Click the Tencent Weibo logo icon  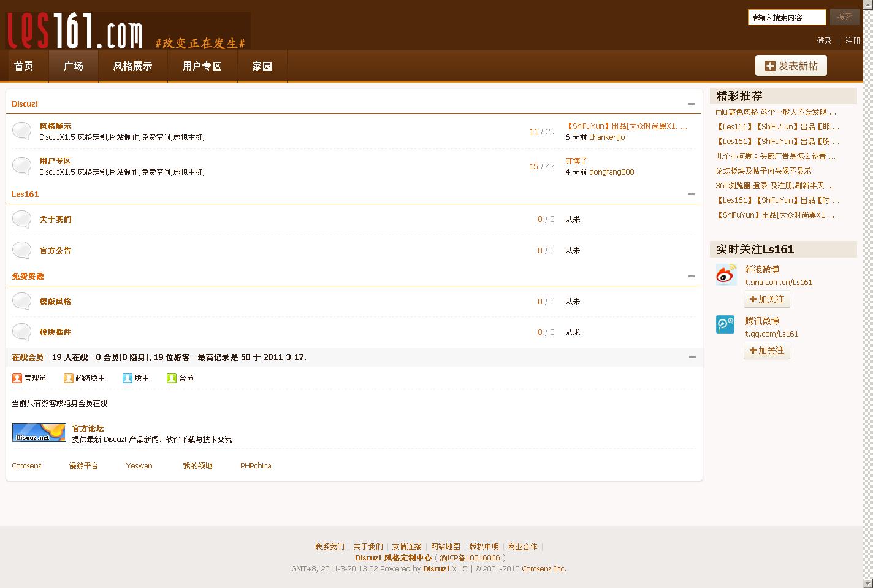coord(725,324)
